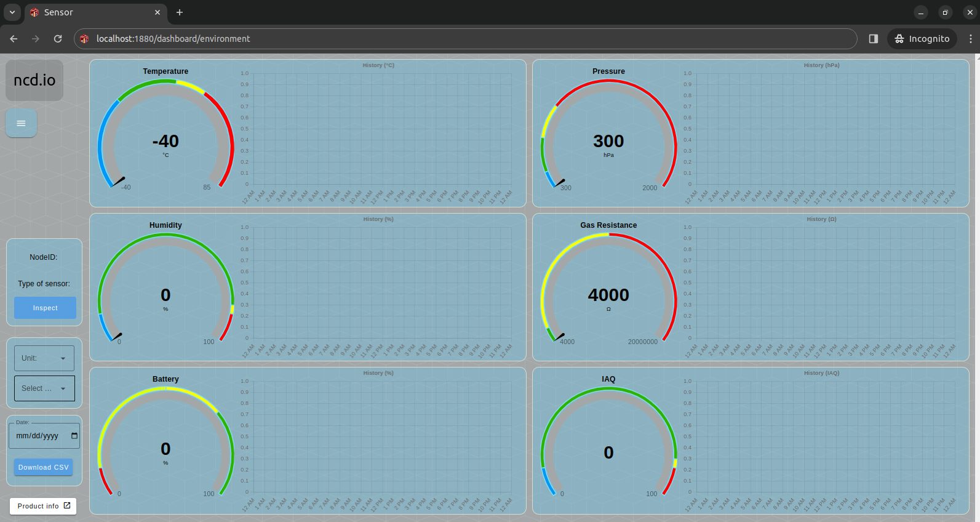Open a new browser tab
The height and width of the screenshot is (522, 980).
click(x=180, y=12)
